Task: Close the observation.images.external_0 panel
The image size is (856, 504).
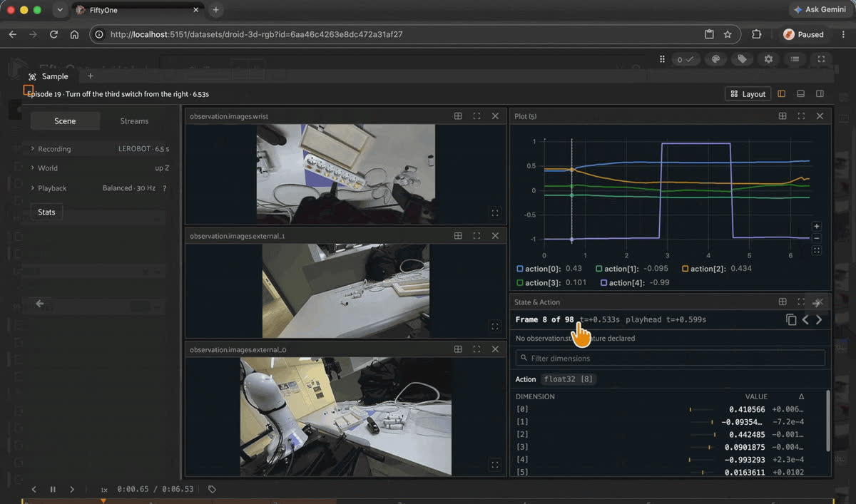Action: click(x=495, y=349)
